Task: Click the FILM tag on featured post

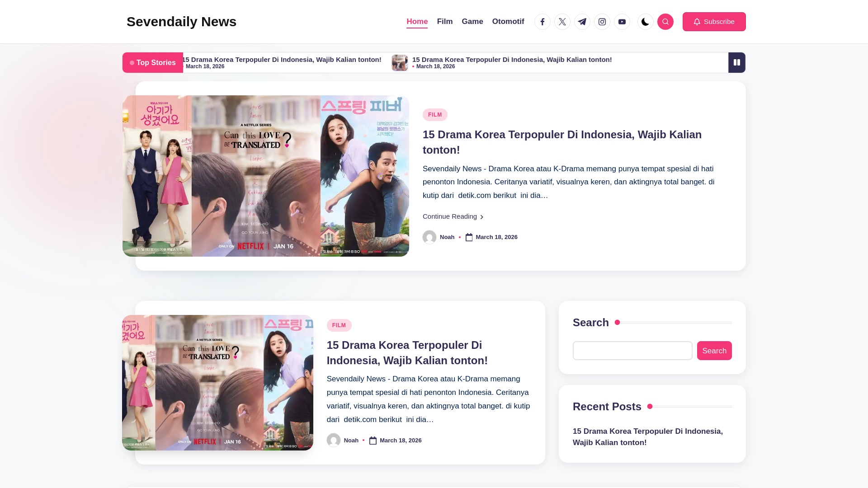Action: (x=435, y=115)
